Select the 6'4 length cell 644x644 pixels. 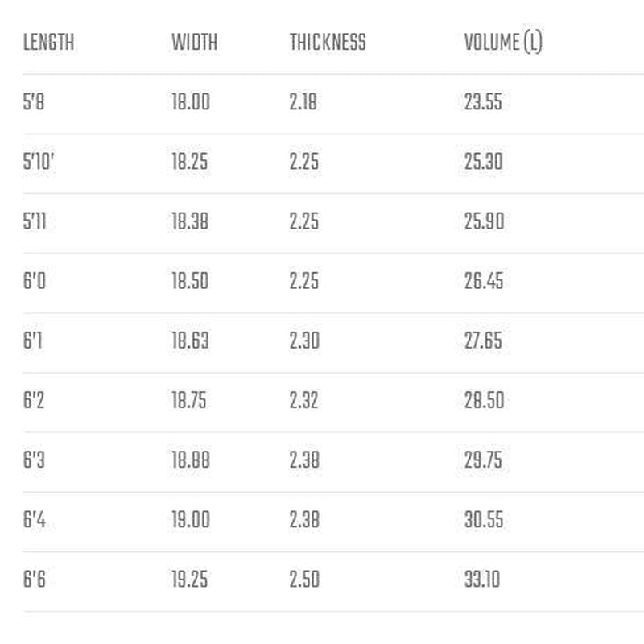coord(35,519)
